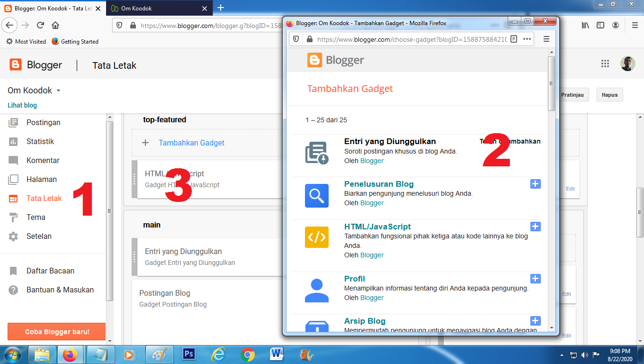The width and height of the screenshot is (644, 364).
Task: Open the Firefox Library icon
Action: tap(585, 25)
